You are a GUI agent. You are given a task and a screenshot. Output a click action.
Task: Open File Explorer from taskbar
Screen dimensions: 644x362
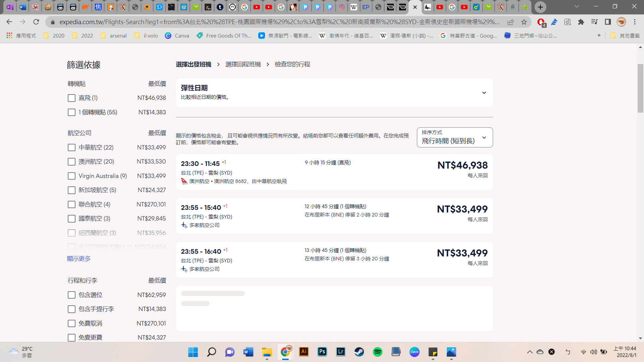[267, 352]
